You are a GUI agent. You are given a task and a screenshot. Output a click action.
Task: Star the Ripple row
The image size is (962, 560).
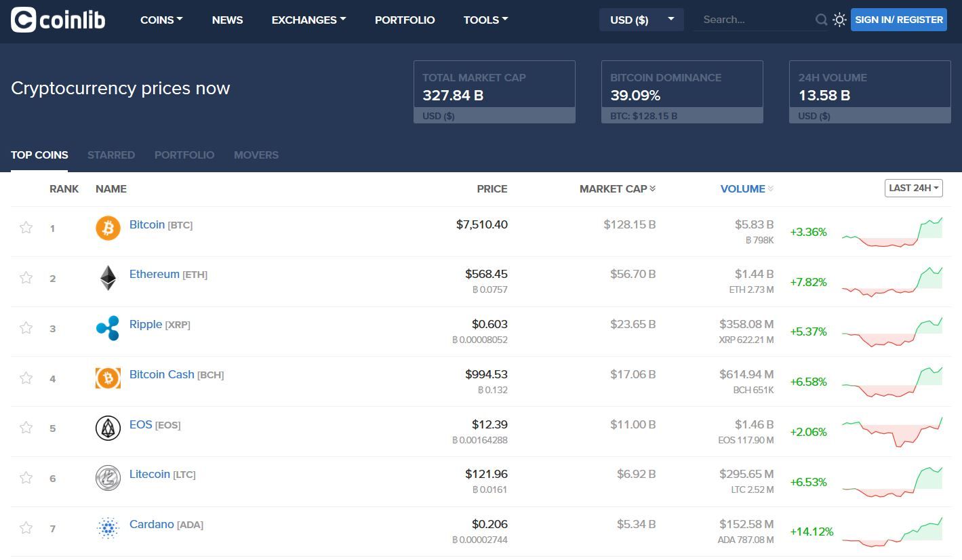click(x=26, y=328)
